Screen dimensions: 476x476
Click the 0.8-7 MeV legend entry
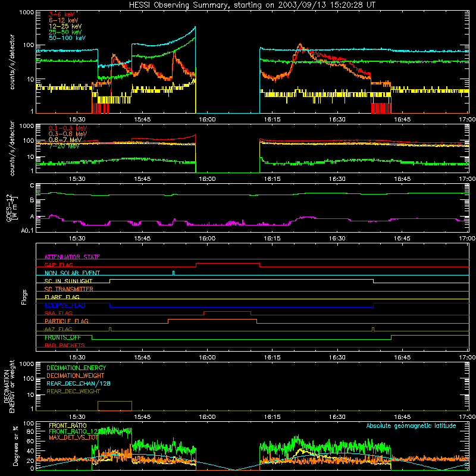tap(65, 140)
